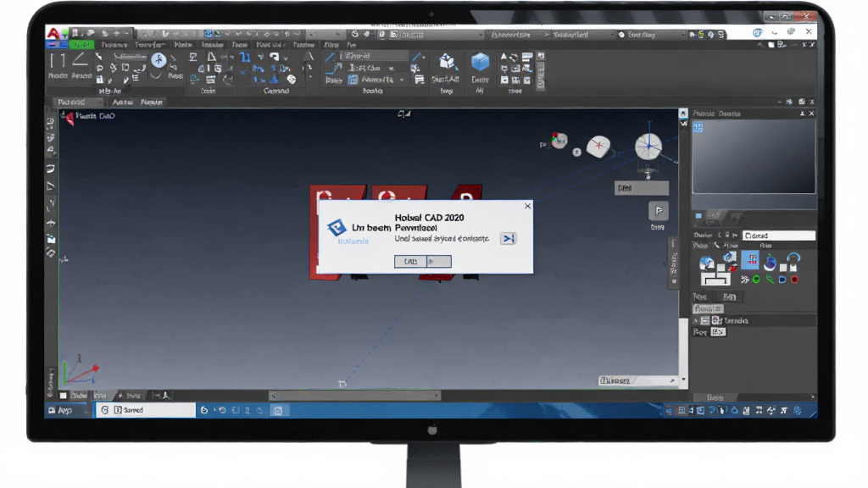Viewport: 868px width, 488px height.
Task: Select the Temela row in the right panel
Action: [754, 321]
